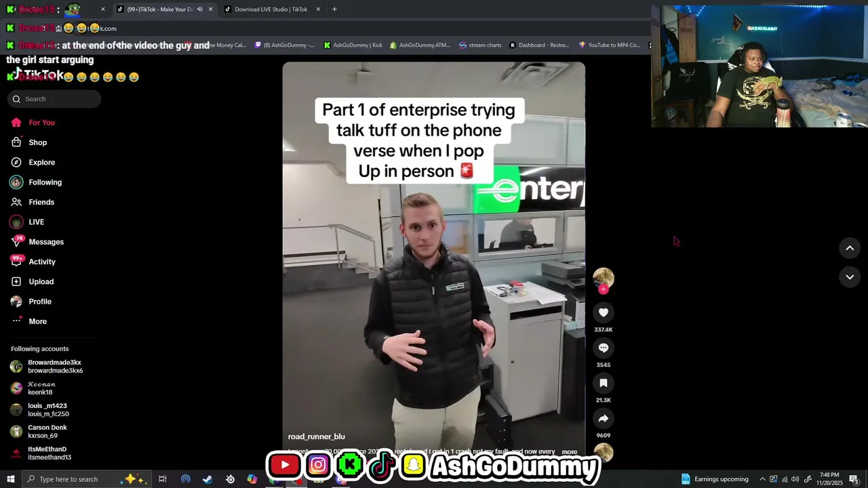Screen dimensions: 868x488
Task: Open the clock showing 7:48 PM
Action: pos(829,479)
